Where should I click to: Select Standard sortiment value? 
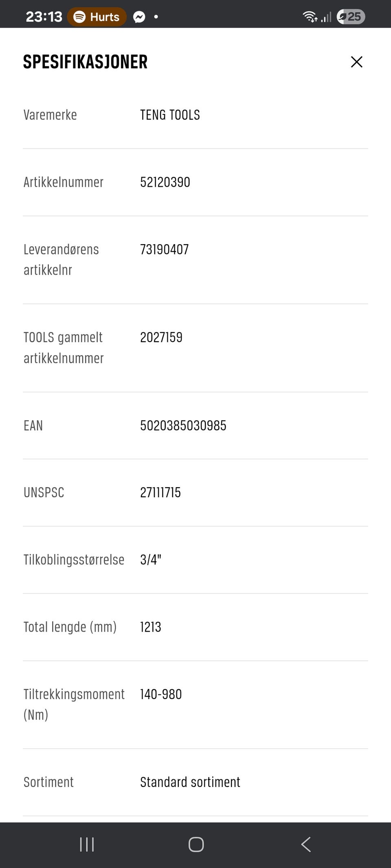pyautogui.click(x=190, y=782)
